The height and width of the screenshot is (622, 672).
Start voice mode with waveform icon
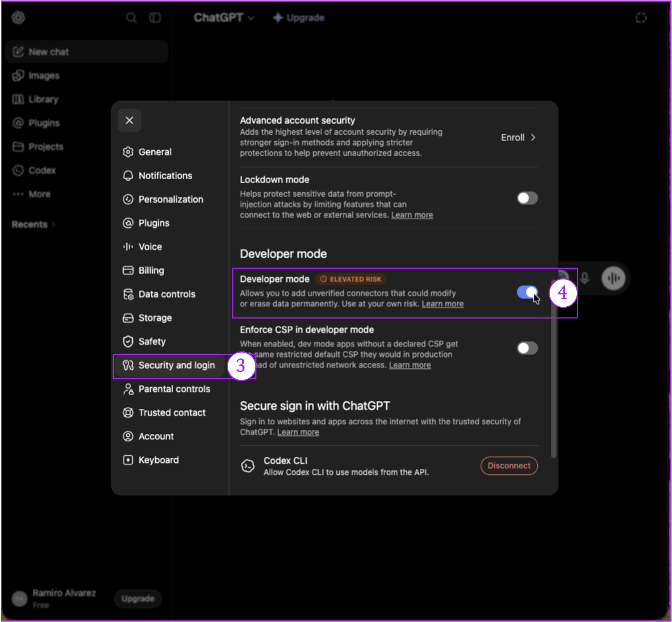click(613, 278)
